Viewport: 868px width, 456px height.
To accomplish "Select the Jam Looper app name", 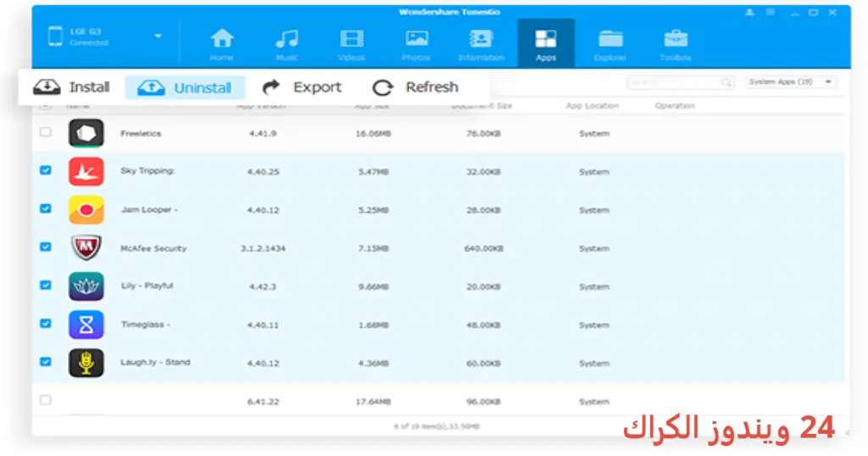I will 149,209.
